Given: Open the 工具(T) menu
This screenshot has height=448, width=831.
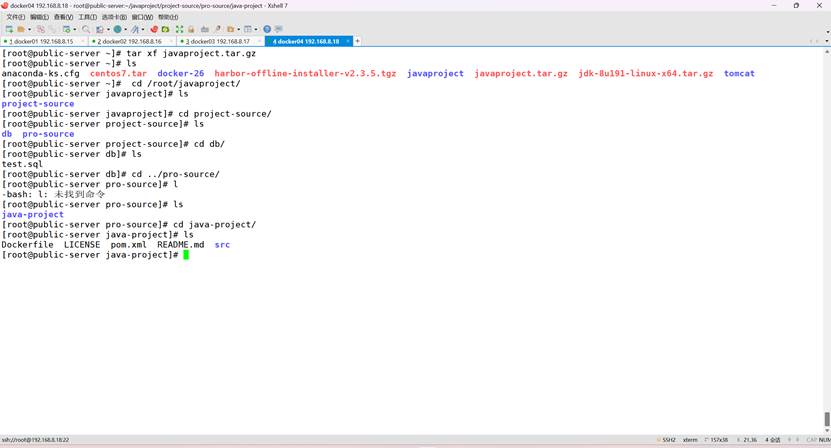Looking at the screenshot, I should click(x=87, y=17).
